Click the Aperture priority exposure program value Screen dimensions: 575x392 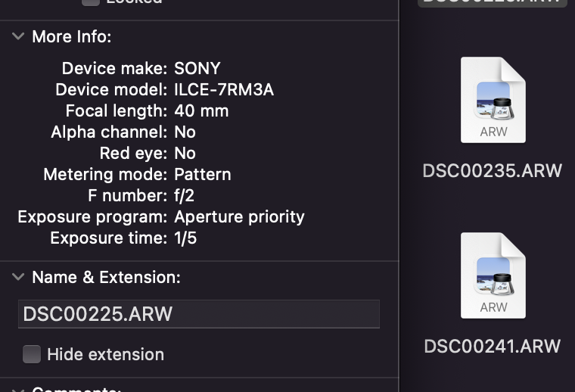coord(239,216)
